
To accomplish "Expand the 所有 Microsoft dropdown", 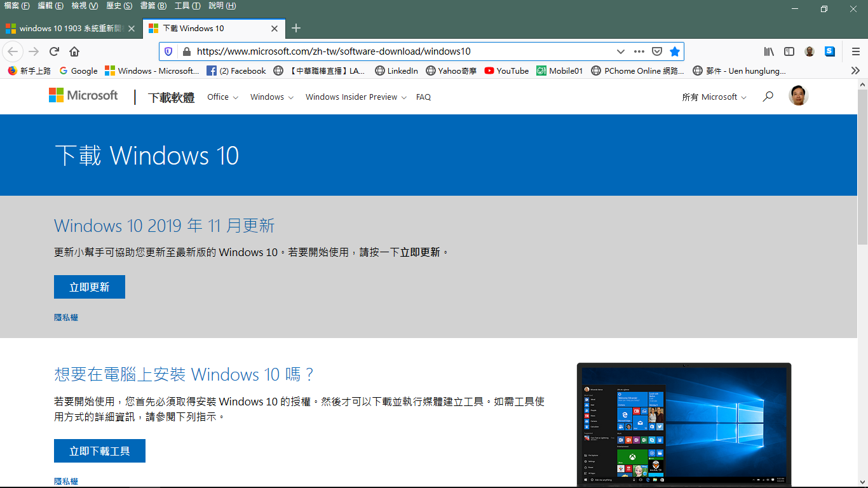I will click(x=714, y=97).
